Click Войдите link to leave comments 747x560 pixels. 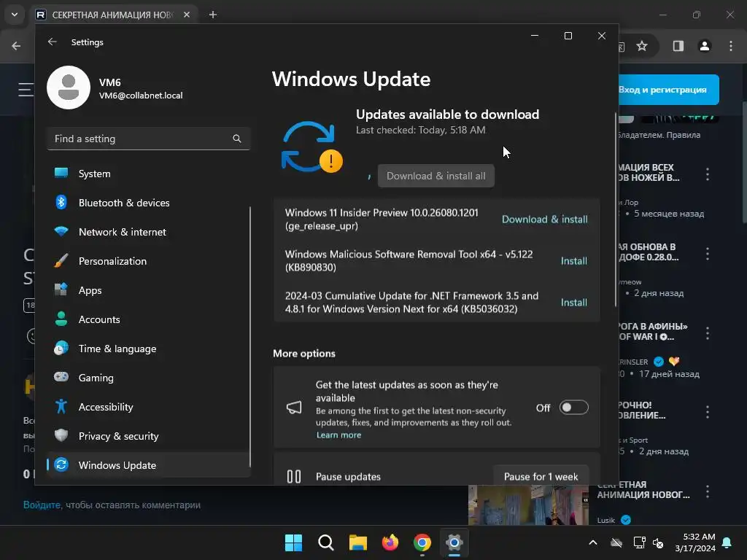42,505
